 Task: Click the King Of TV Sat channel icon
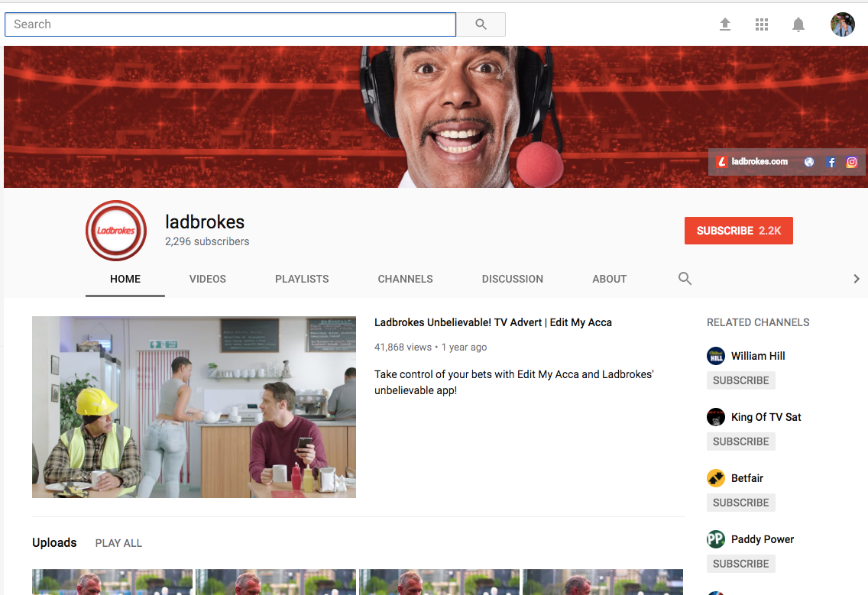point(716,417)
